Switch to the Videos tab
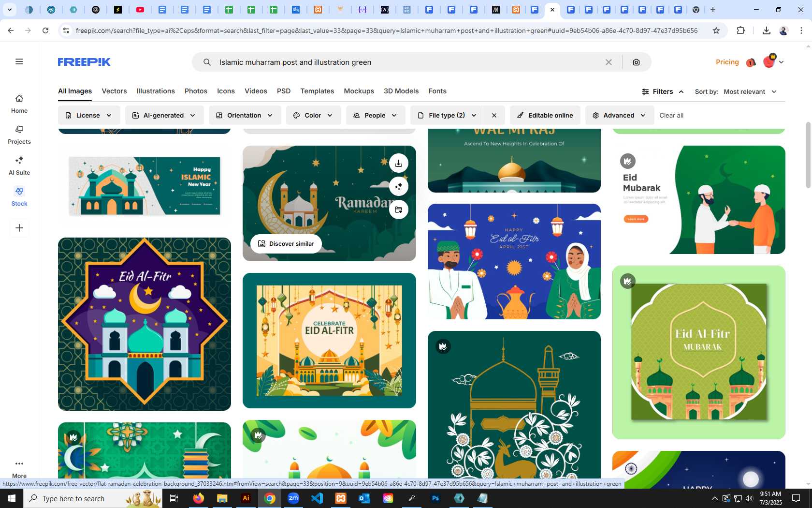The width and height of the screenshot is (812, 508). tap(256, 91)
